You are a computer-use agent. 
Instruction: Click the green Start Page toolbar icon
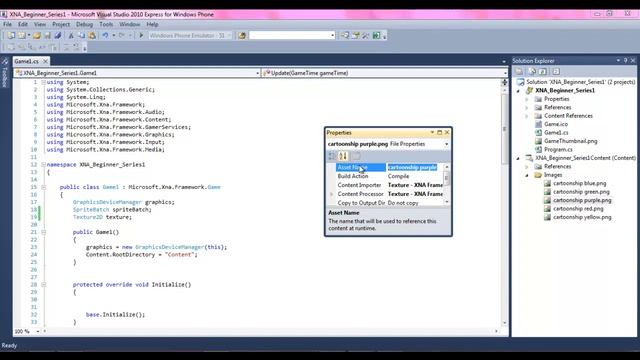(376, 36)
